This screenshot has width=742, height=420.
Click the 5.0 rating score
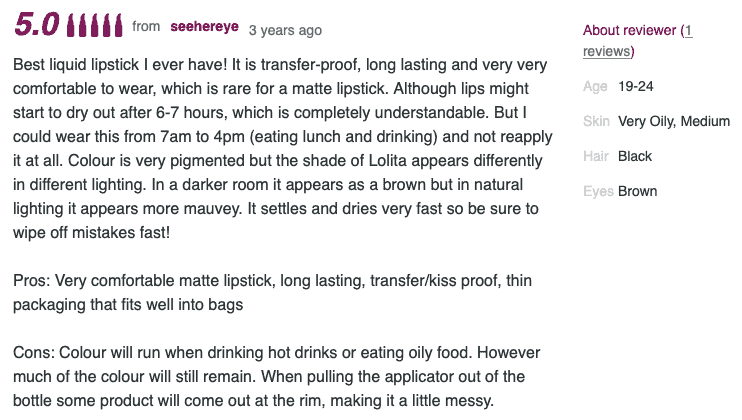coord(36,26)
